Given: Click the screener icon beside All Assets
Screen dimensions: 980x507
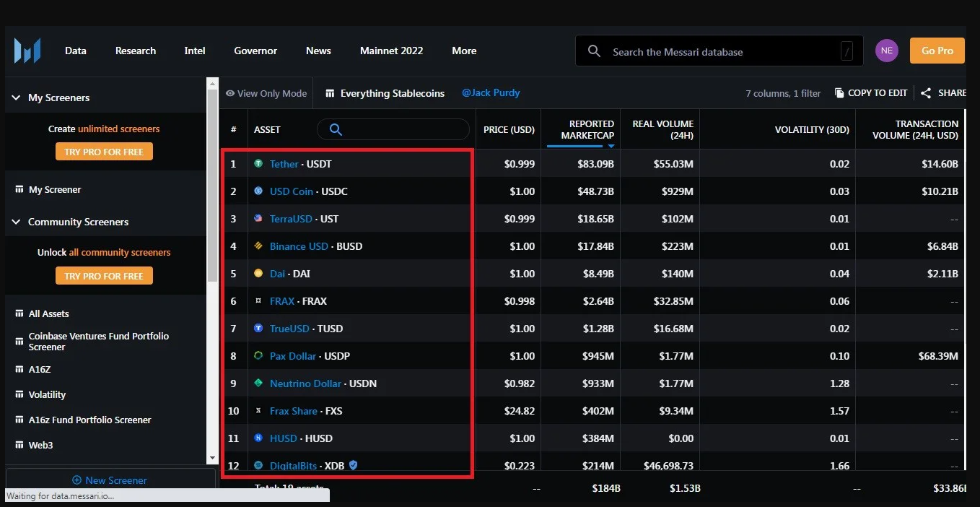Looking at the screenshot, I should (x=19, y=313).
